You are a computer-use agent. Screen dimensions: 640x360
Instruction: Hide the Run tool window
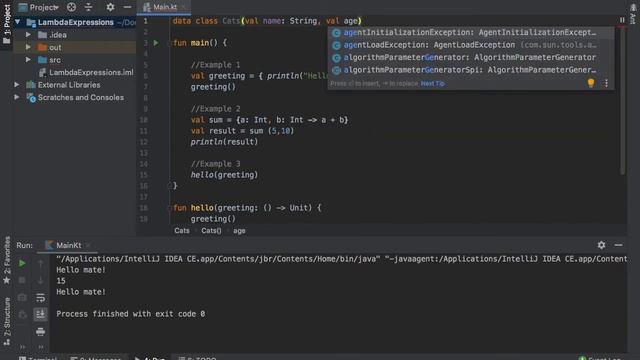pos(618,245)
